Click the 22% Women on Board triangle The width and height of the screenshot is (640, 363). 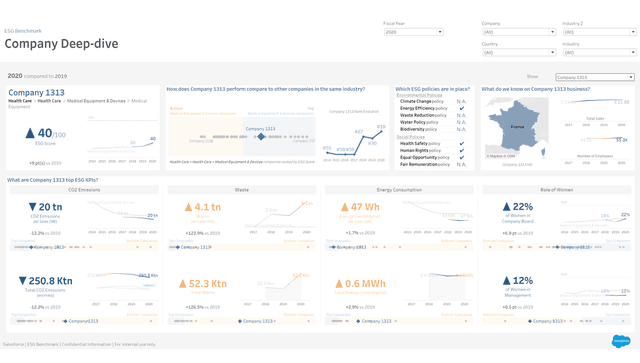pyautogui.click(x=507, y=207)
